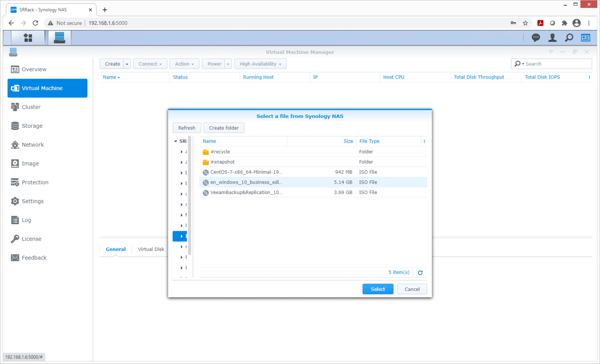Viewport: 600px width, 364px height.
Task: Open the Chrome three-dot menu
Action: tap(589, 23)
